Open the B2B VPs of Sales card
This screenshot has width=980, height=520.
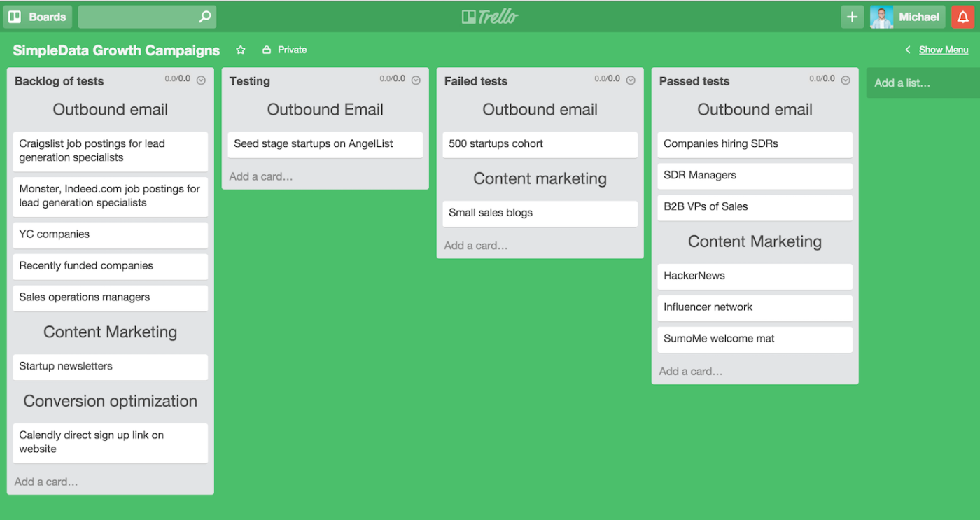point(755,207)
